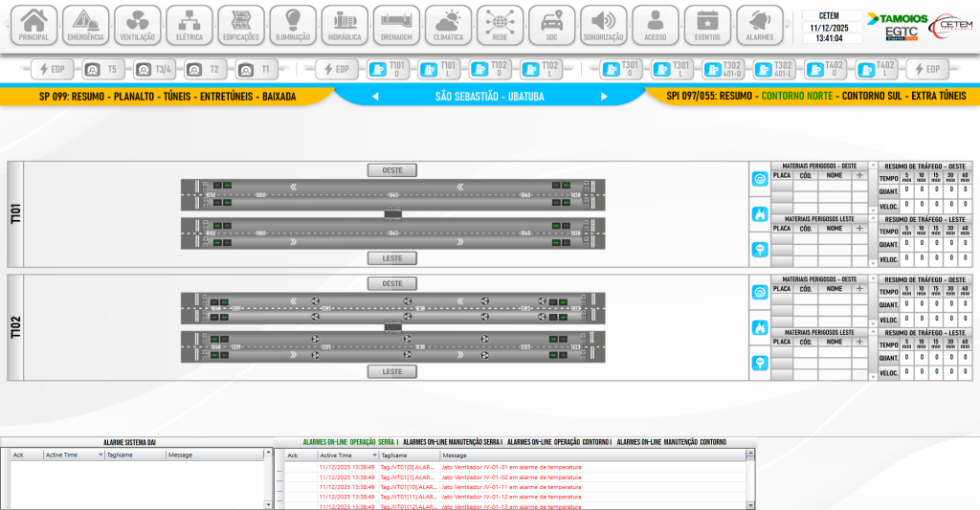Go to Principal home screen
The width and height of the screenshot is (980, 510).
click(x=33, y=24)
